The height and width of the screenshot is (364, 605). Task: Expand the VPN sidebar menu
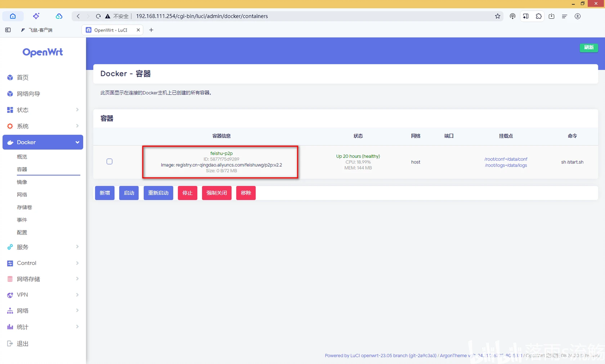click(x=43, y=295)
